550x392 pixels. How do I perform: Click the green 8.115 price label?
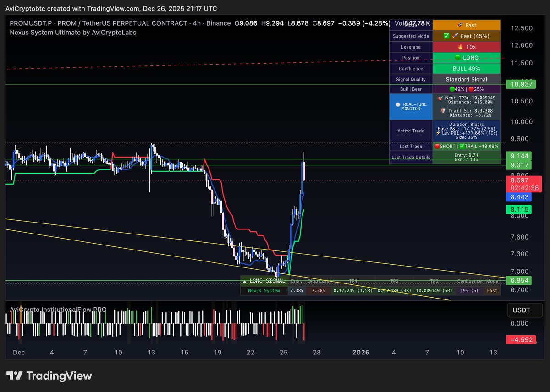(x=519, y=209)
